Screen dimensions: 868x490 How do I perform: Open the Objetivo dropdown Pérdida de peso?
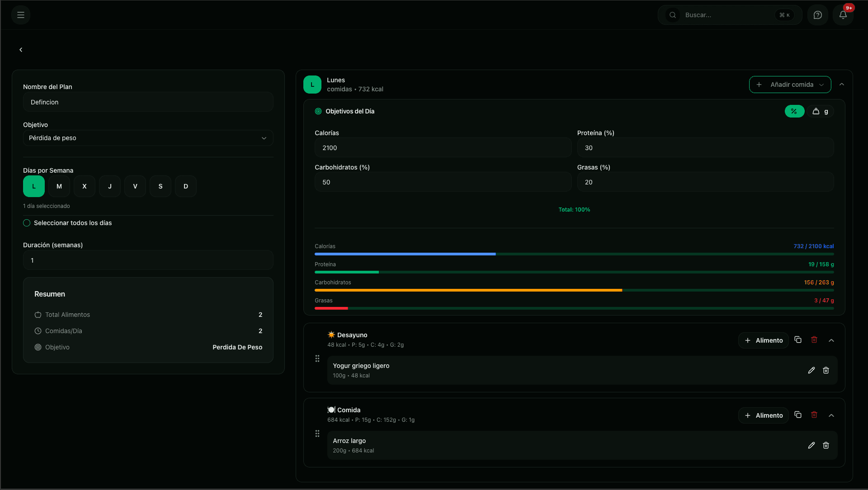pyautogui.click(x=148, y=138)
